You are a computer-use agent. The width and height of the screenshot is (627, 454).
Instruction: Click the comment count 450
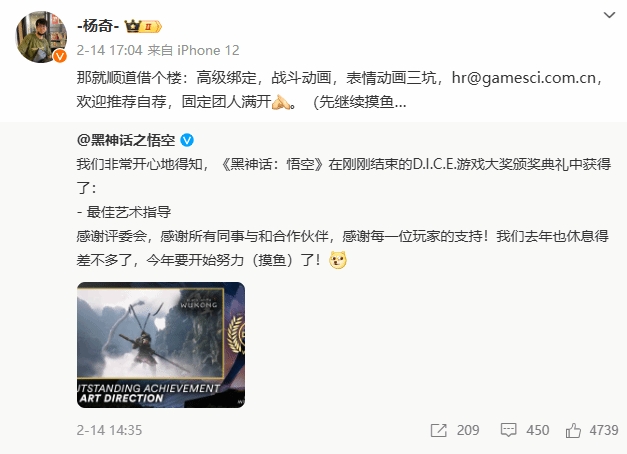click(537, 430)
